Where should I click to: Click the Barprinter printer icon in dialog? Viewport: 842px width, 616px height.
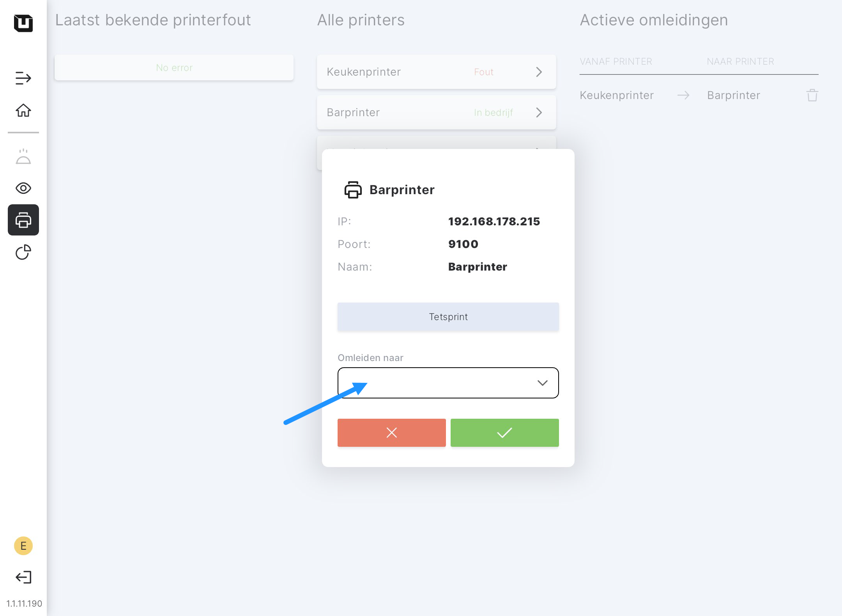pos(353,190)
